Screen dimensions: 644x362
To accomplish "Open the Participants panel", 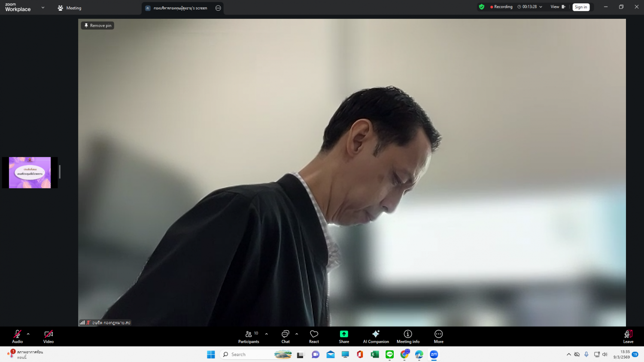I will pos(249,336).
